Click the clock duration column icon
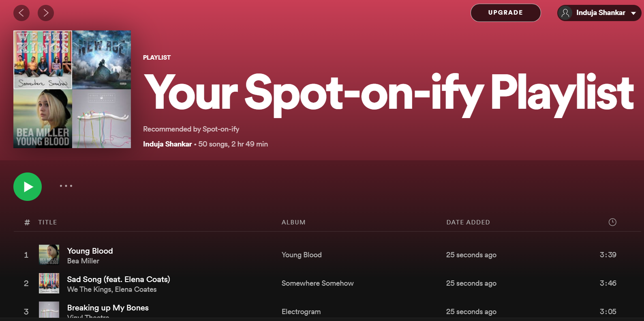This screenshot has width=644, height=321. point(612,222)
